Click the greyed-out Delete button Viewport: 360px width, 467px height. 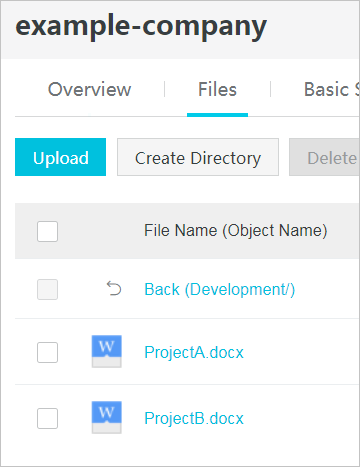[324, 157]
